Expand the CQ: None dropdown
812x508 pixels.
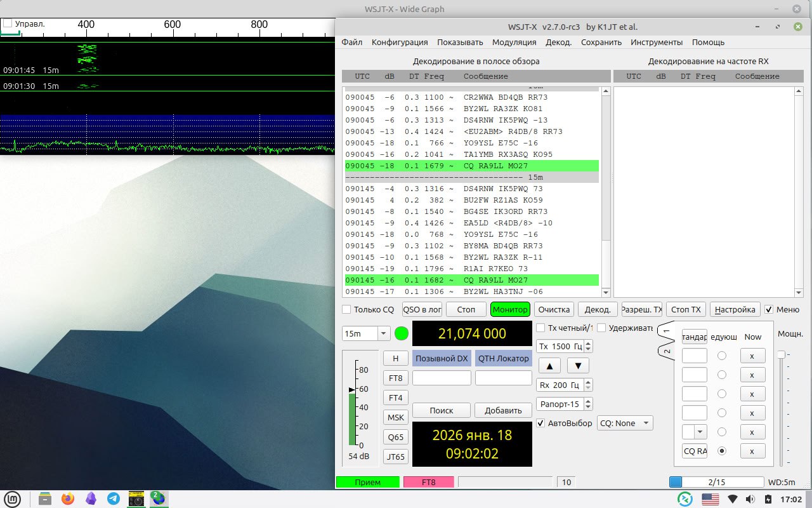click(x=625, y=423)
